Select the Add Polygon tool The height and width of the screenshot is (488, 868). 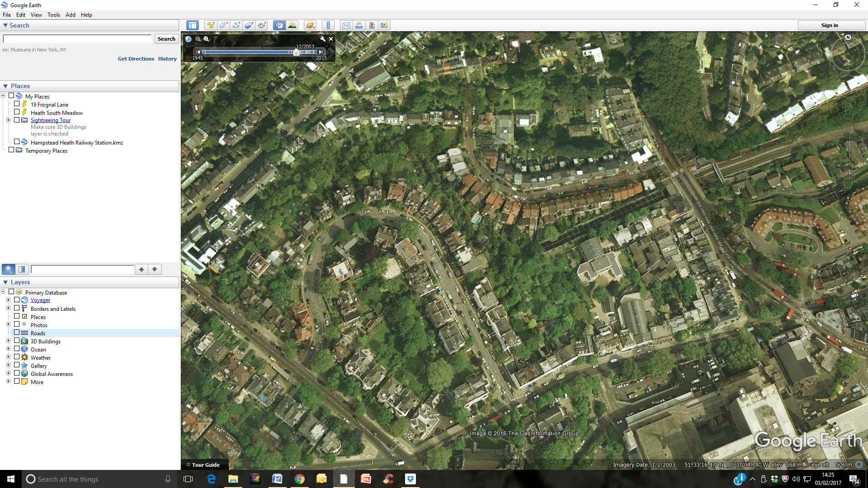coord(223,25)
